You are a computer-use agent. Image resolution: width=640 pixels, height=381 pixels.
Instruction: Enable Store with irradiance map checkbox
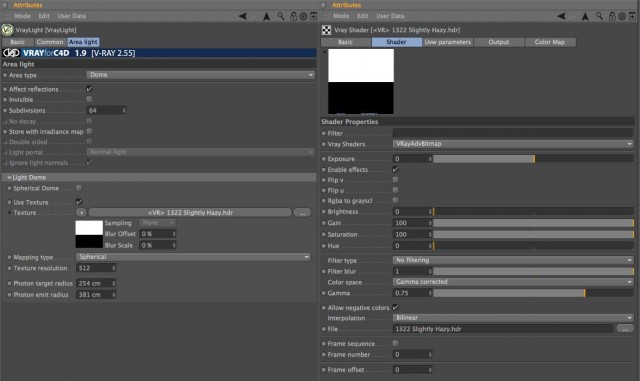coord(89,131)
